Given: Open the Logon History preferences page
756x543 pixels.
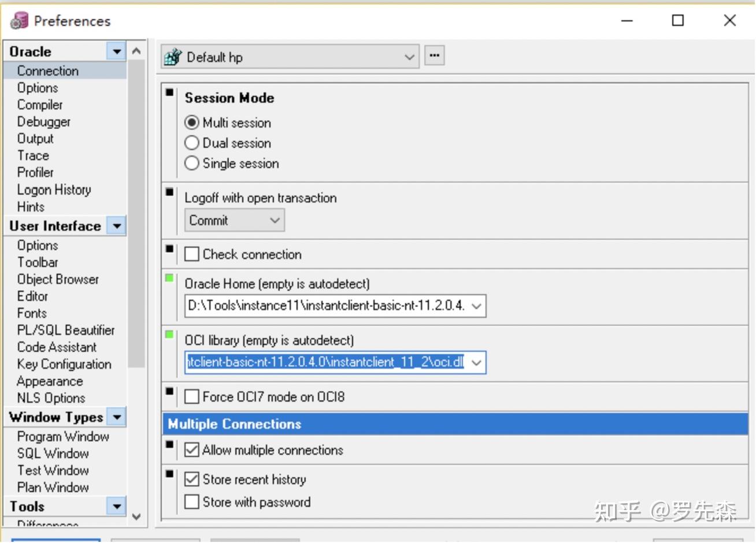Looking at the screenshot, I should (54, 189).
